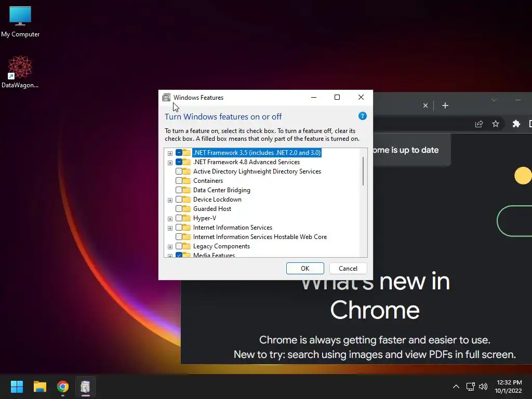
Task: Confirm changes with OK button
Action: click(x=305, y=269)
